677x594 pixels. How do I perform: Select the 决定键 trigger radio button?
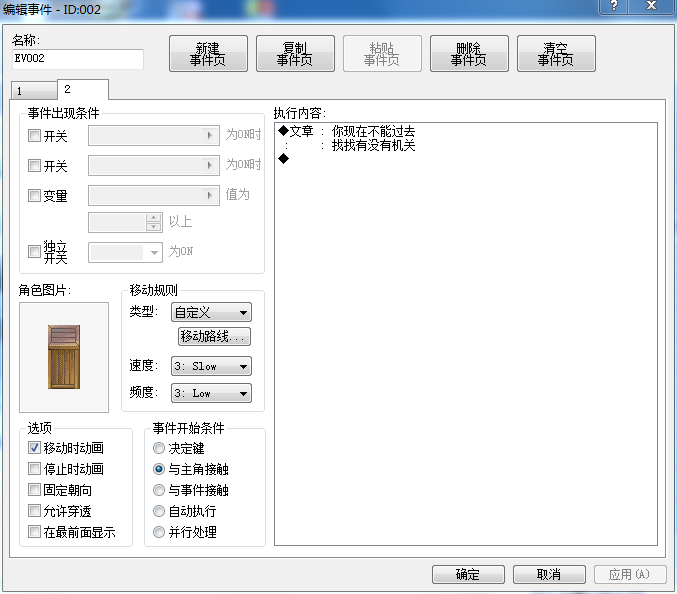pyautogui.click(x=159, y=448)
